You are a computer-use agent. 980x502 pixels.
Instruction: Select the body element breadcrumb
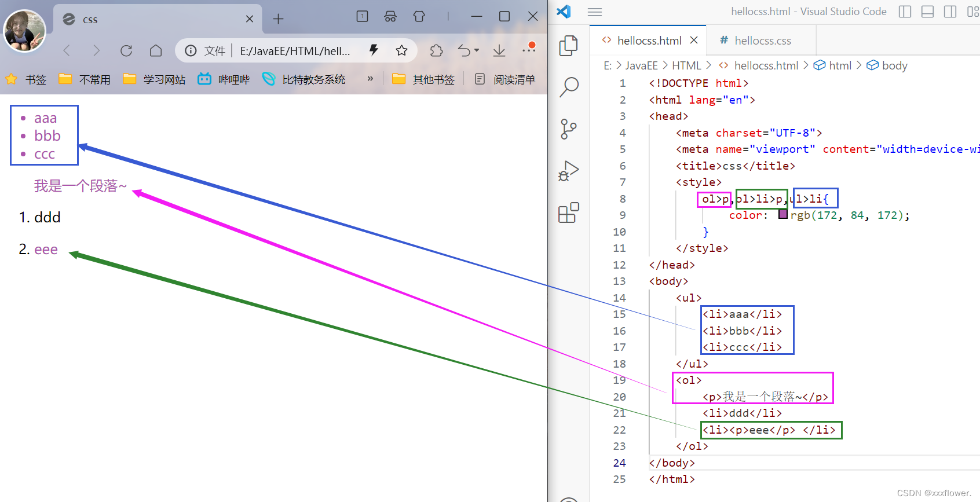pos(887,65)
